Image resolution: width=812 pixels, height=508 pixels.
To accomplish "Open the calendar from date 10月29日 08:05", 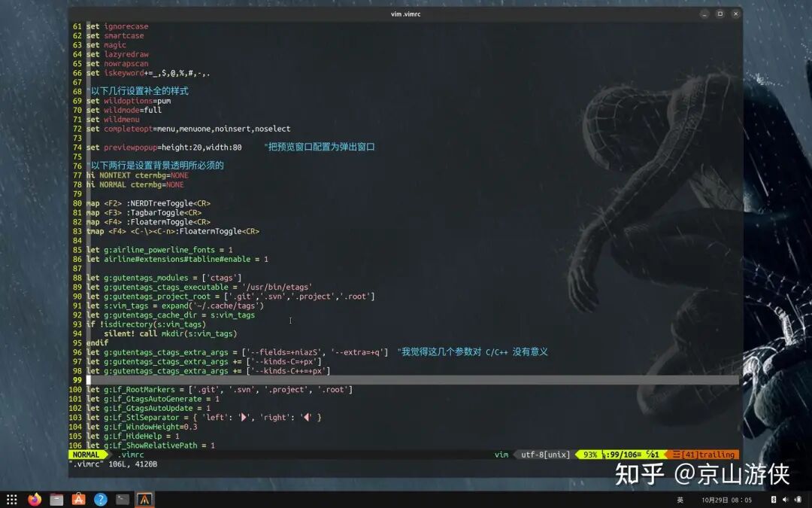I will coord(726,500).
